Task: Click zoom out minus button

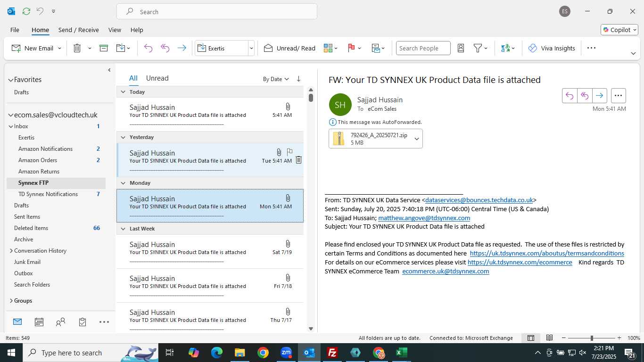Action: (x=563, y=338)
